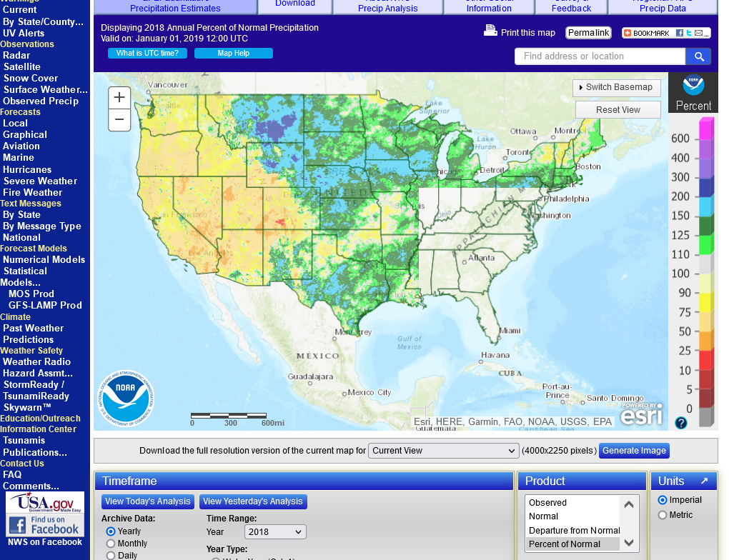The height and width of the screenshot is (560, 729).
Task: Open the Past Weather sidebar link
Action: 33,328
